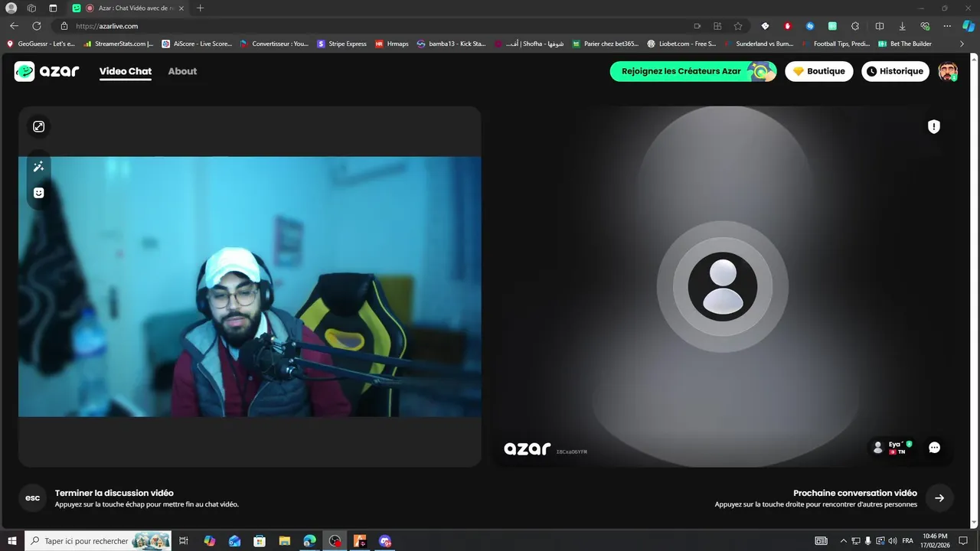Click the red hand extension icon
Screen dimensions: 980x551
pos(787,26)
